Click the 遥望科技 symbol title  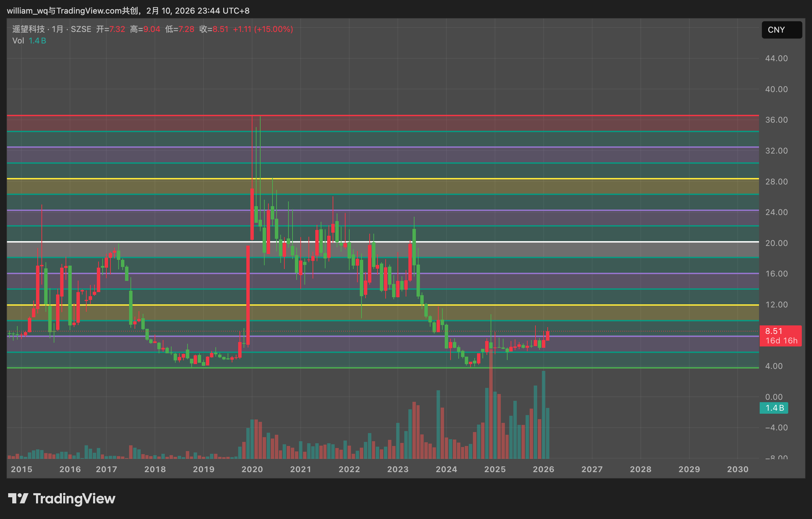tap(29, 29)
